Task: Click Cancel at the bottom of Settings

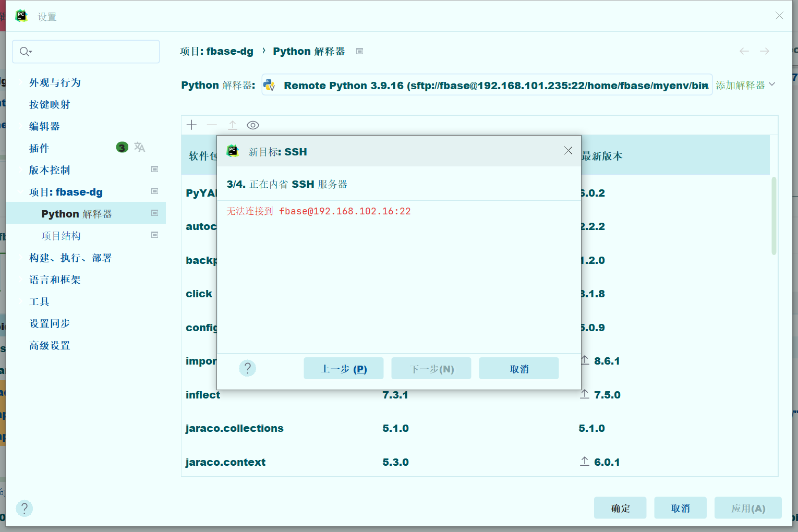Action: click(681, 507)
